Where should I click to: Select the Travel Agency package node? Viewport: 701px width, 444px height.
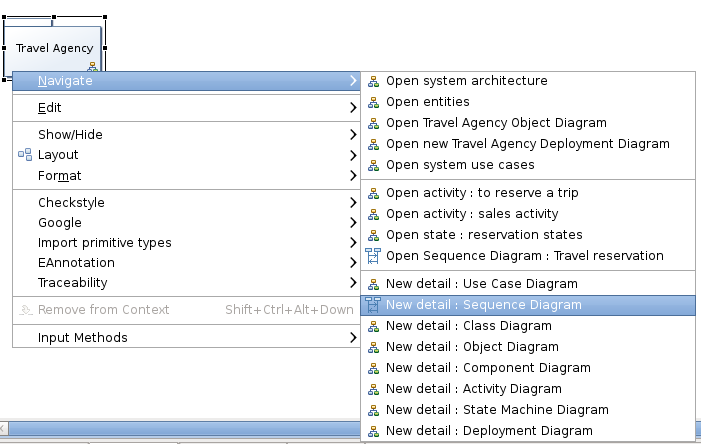tap(55, 48)
